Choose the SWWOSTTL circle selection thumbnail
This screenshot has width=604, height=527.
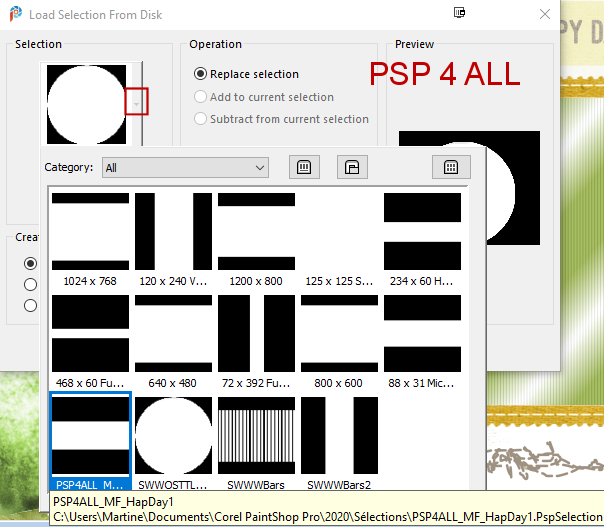click(x=173, y=435)
